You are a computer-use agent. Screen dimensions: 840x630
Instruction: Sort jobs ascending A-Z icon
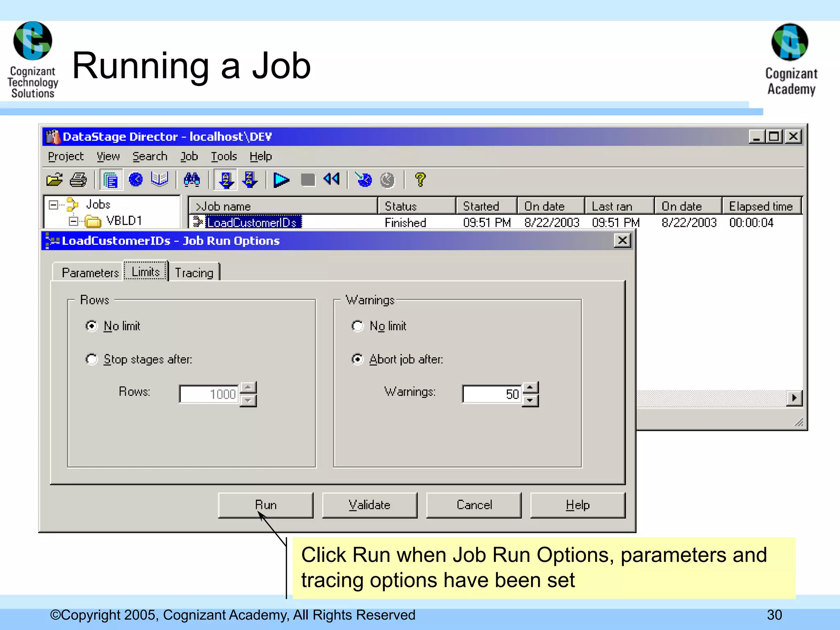click(x=226, y=180)
